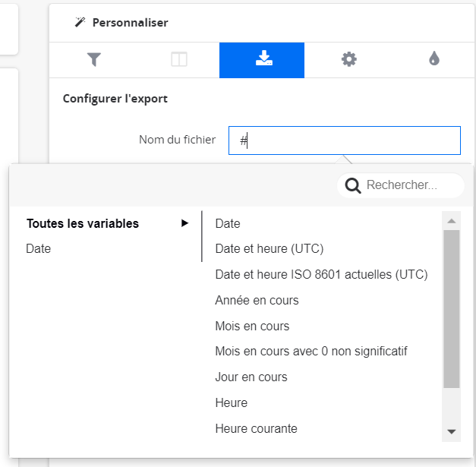Click the scroll up arrow of variable list

(x=451, y=221)
